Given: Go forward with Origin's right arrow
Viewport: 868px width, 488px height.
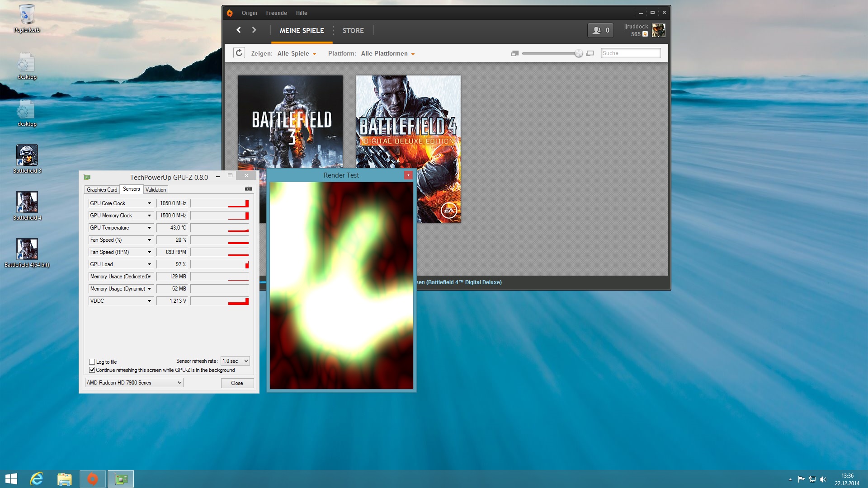Looking at the screenshot, I should pos(254,30).
